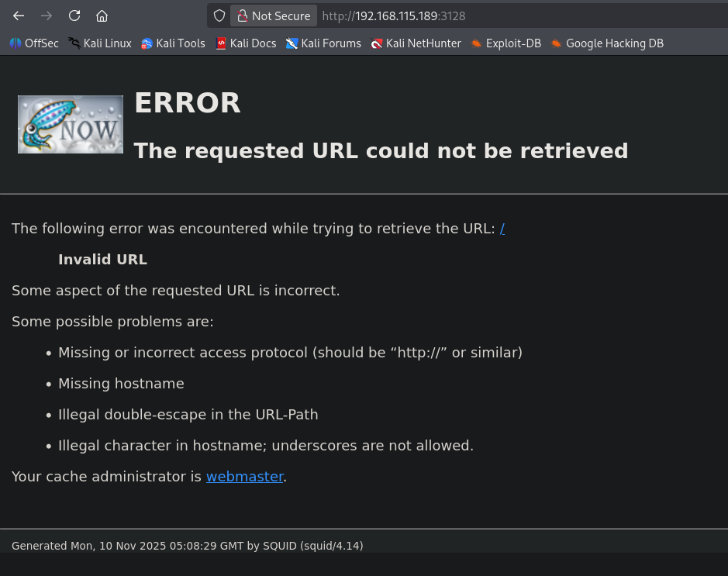Viewport: 728px width, 576px height.
Task: Open the Kali Docs bookmark
Action: tap(246, 43)
